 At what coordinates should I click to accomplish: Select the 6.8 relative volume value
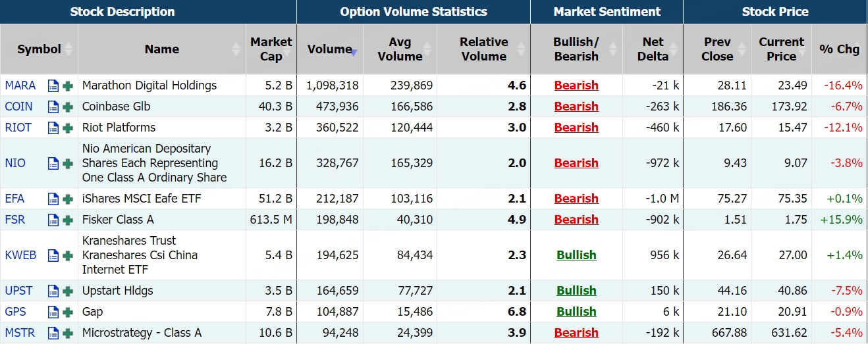pos(517,312)
